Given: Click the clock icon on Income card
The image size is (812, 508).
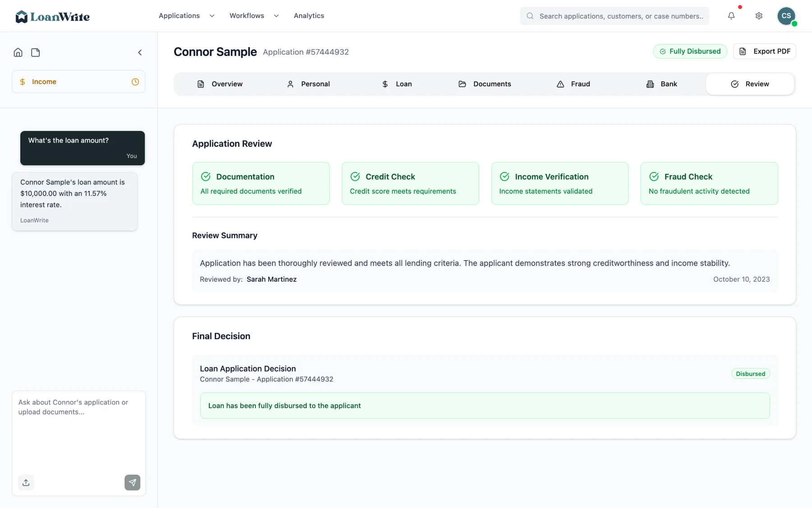Looking at the screenshot, I should tap(135, 82).
